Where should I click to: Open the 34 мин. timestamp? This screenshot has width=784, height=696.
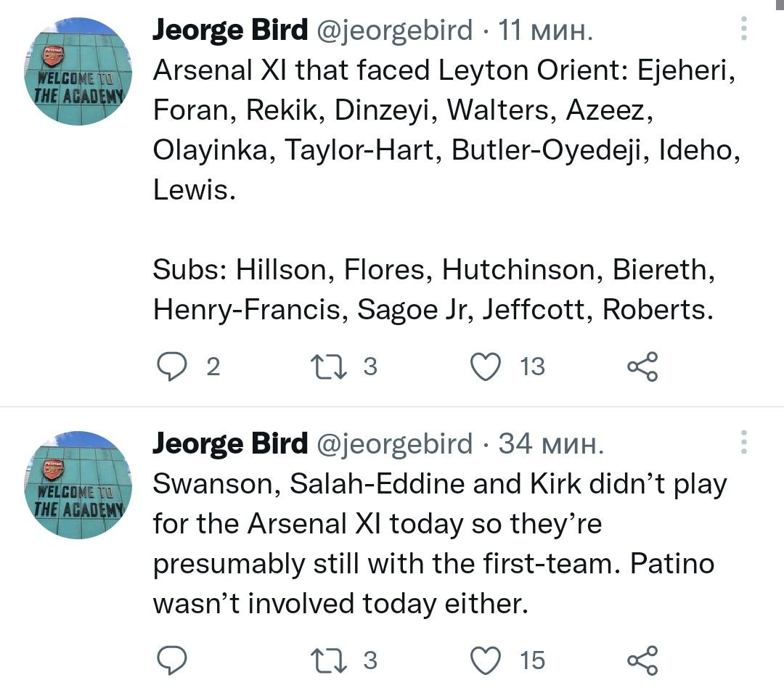pos(551,443)
